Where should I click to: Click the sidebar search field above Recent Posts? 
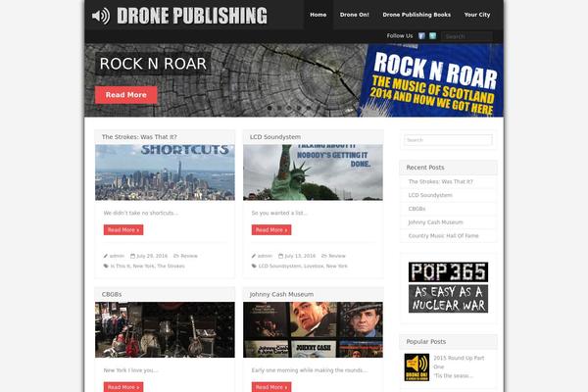tap(448, 140)
